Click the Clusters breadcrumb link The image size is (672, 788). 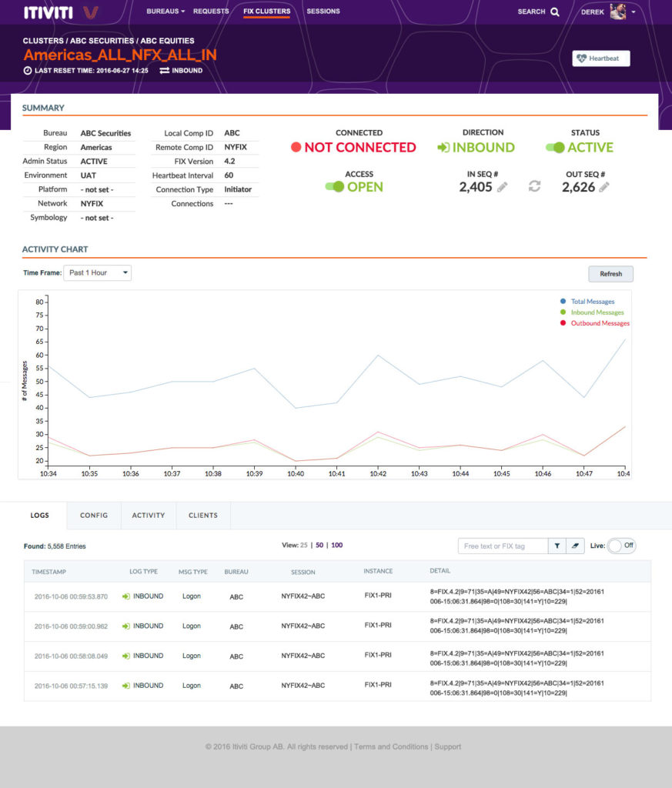(x=43, y=41)
